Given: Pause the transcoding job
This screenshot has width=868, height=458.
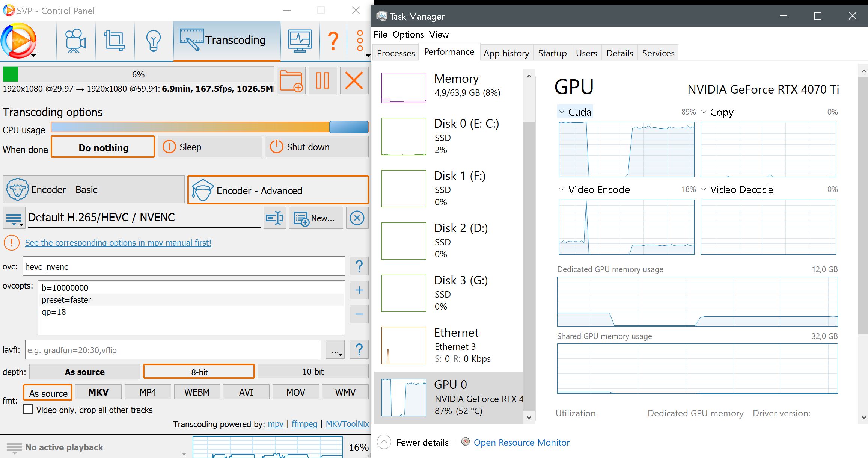Looking at the screenshot, I should pyautogui.click(x=322, y=80).
